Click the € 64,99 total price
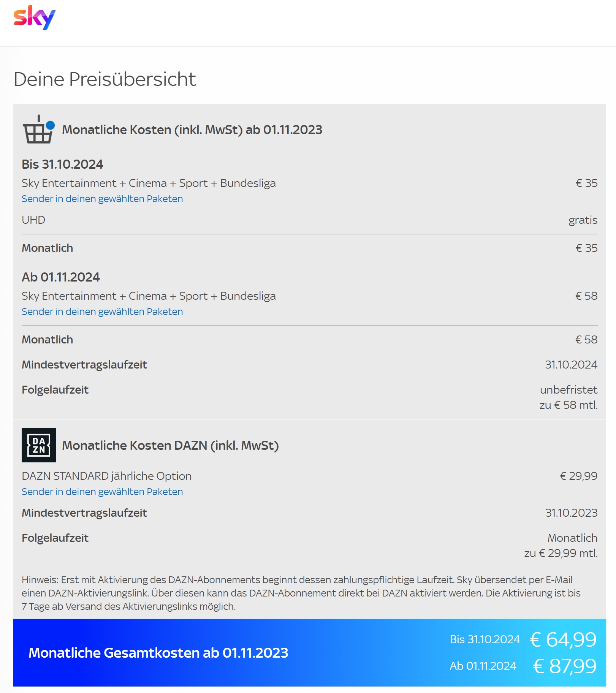 click(563, 639)
